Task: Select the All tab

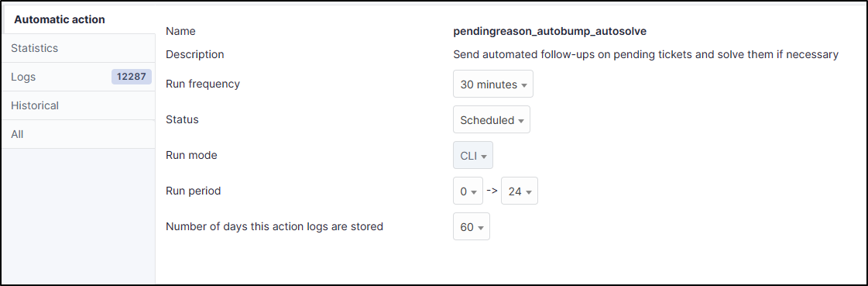Action: [78, 135]
